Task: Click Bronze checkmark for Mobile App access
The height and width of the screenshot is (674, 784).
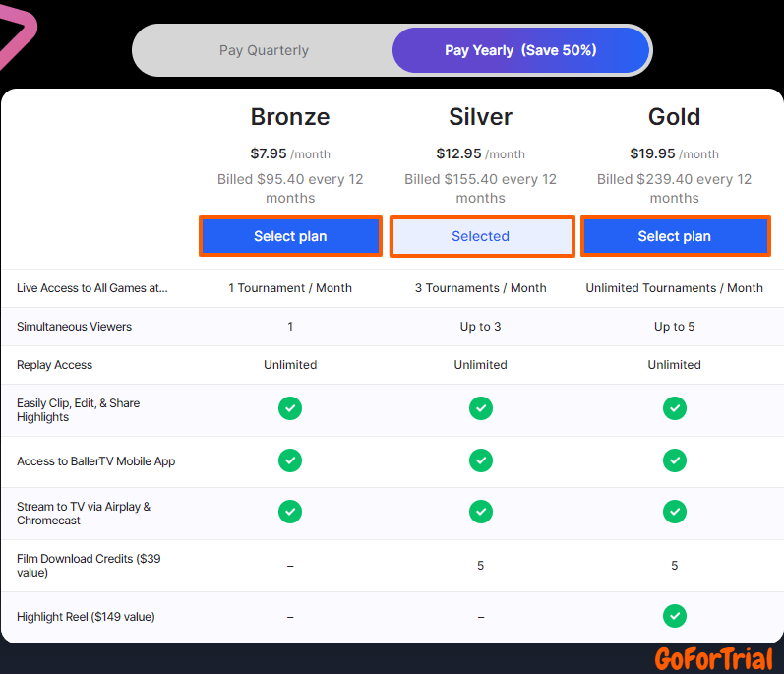Action: (x=290, y=460)
